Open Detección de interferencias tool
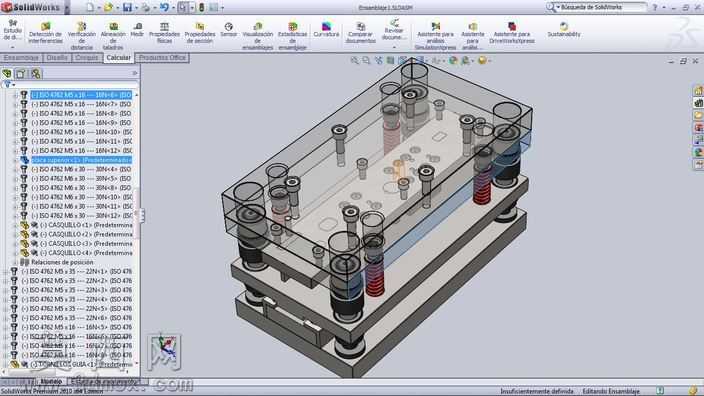The width and height of the screenshot is (704, 396). pyautogui.click(x=45, y=33)
